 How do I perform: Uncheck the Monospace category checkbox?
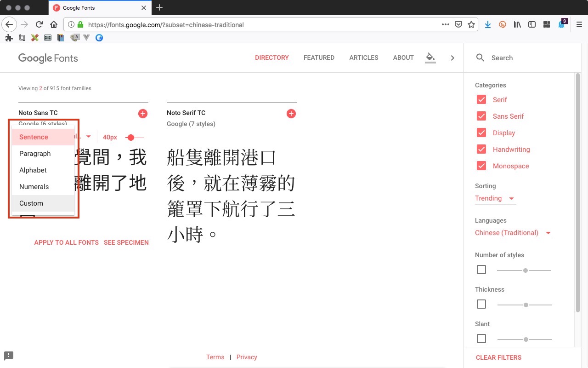[481, 166]
